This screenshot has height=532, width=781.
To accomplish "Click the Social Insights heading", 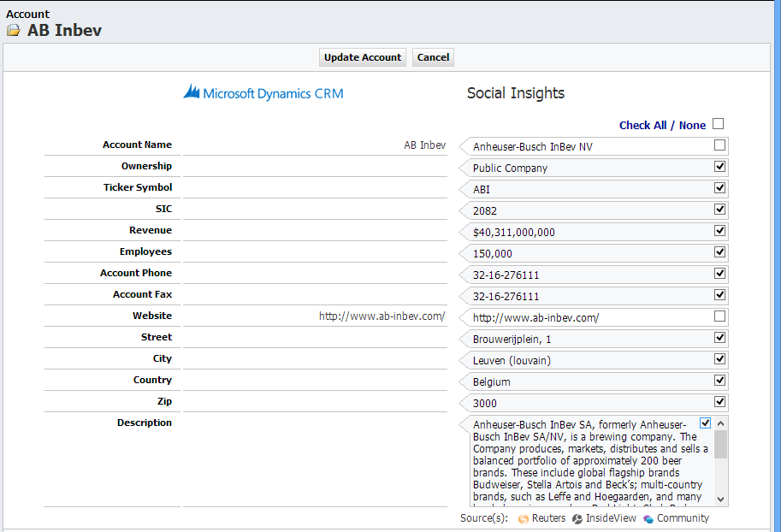I will (515, 93).
